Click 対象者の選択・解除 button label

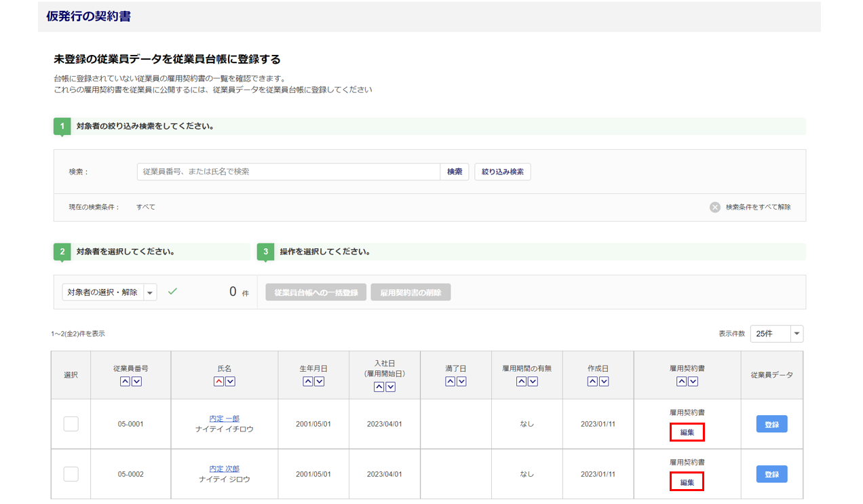coord(102,292)
